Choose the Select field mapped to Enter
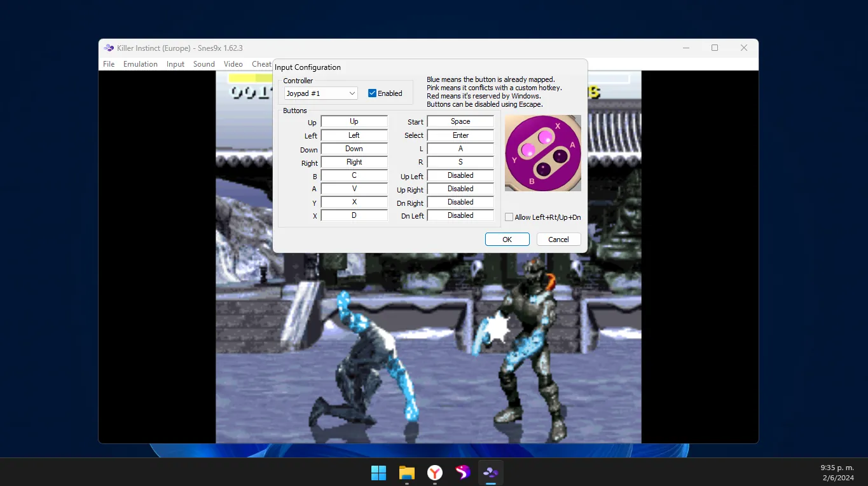Viewport: 868px width, 486px height. tap(460, 135)
